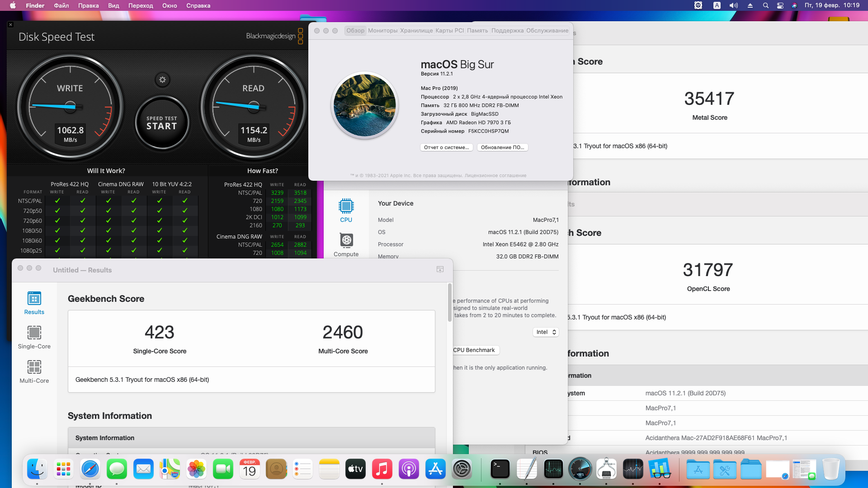Open the Память tab
Viewport: 868px width, 488px height.
(x=477, y=31)
